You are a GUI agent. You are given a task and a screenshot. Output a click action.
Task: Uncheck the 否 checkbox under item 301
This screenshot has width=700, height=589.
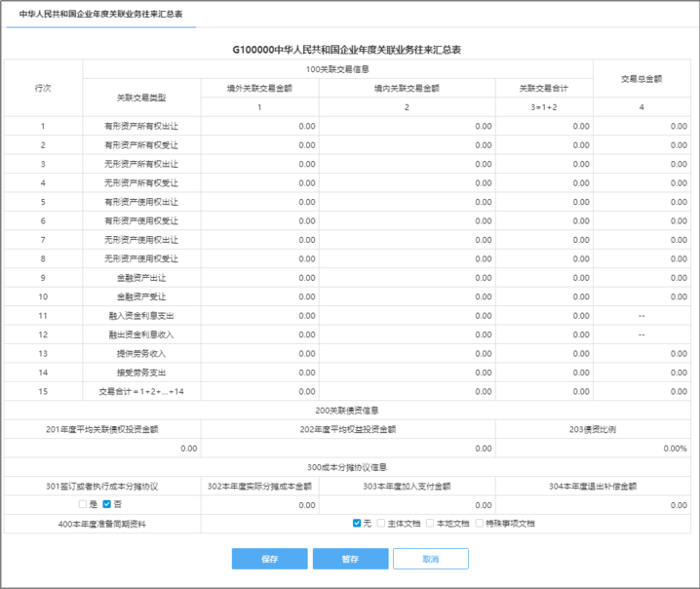pos(106,504)
